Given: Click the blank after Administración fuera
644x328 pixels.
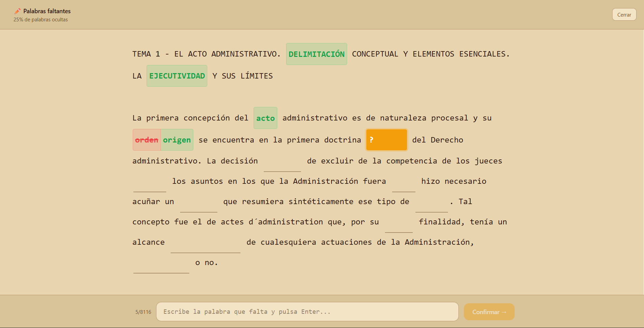Looking at the screenshot, I should pyautogui.click(x=404, y=182).
